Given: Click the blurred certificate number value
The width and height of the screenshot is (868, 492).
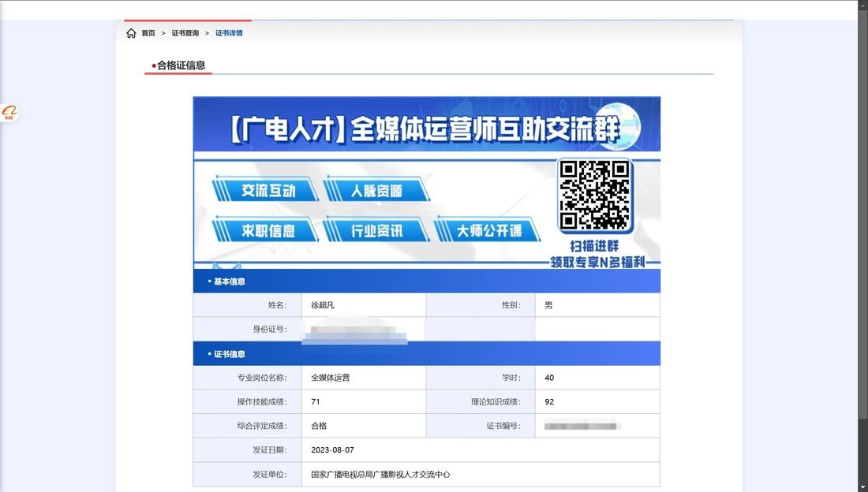Looking at the screenshot, I should tap(582, 426).
